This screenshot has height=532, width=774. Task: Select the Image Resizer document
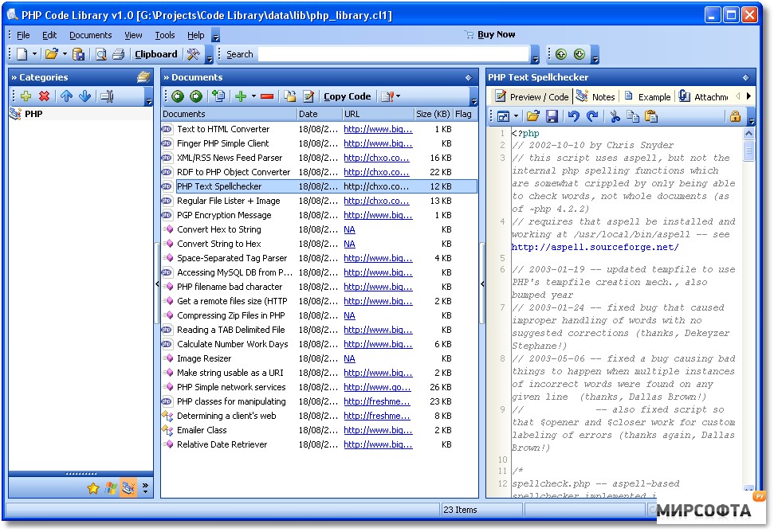204,358
